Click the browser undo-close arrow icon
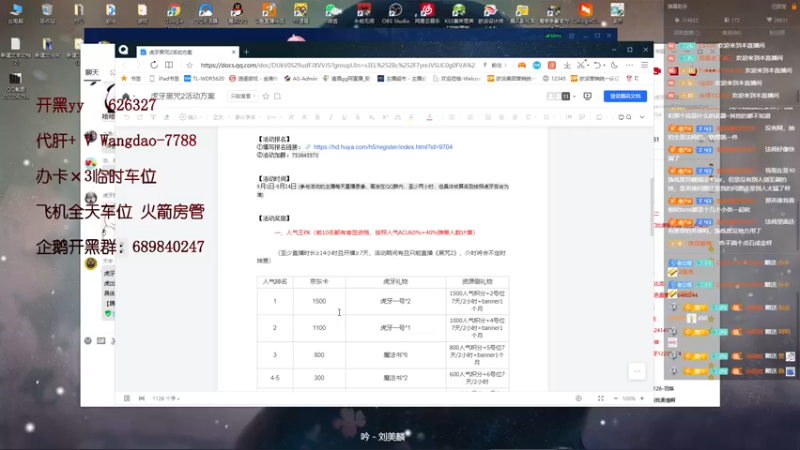Image resolution: width=800 pixels, height=450 pixels. [596, 65]
